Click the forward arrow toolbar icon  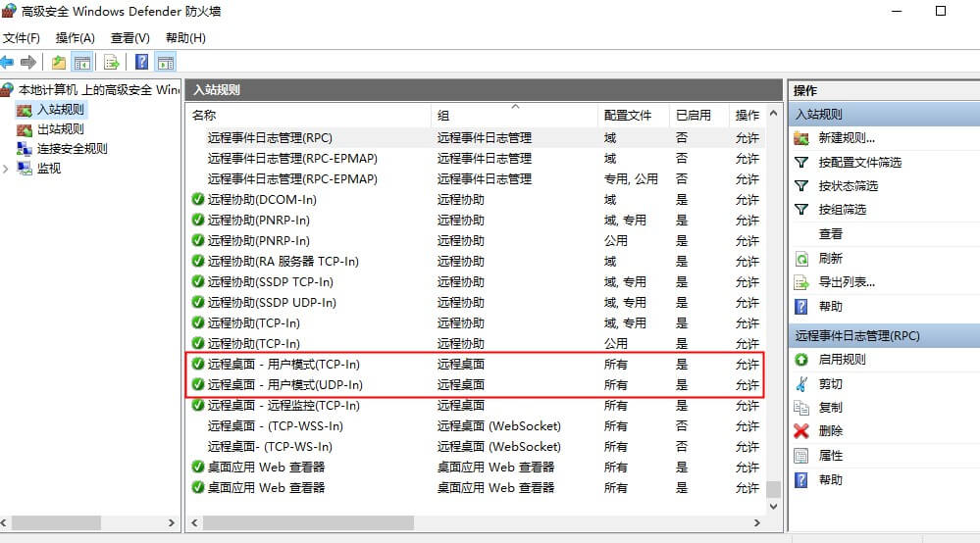(28, 62)
